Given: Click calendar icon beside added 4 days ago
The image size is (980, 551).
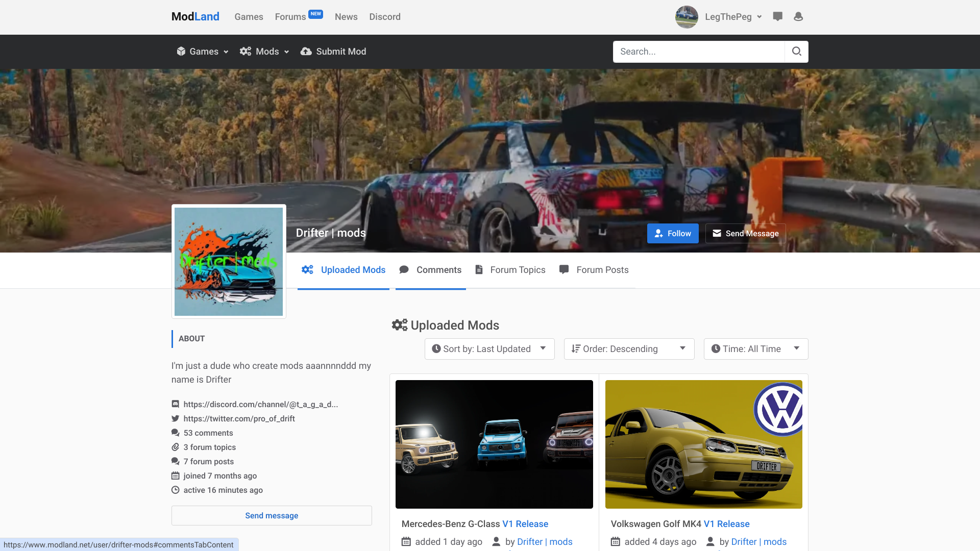Looking at the screenshot, I should (x=616, y=542).
